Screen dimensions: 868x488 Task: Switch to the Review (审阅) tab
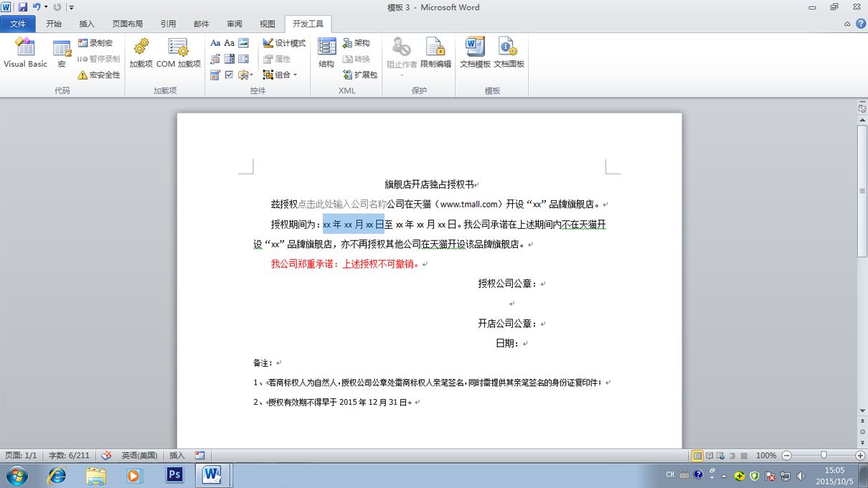[x=234, y=24]
